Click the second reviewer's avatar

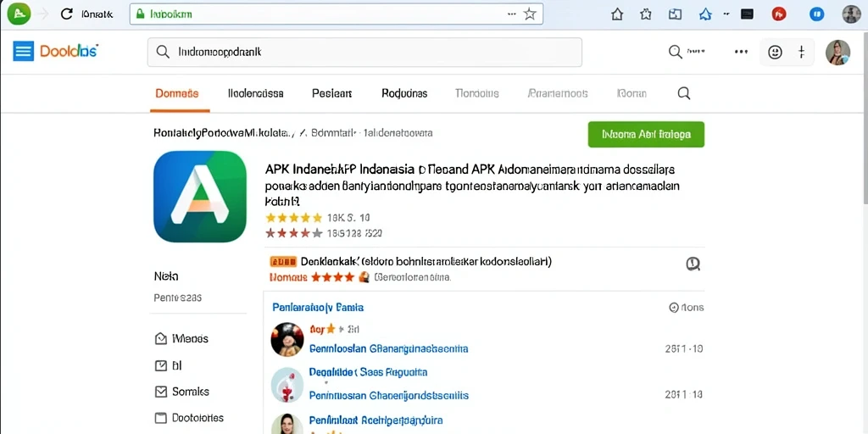(287, 384)
